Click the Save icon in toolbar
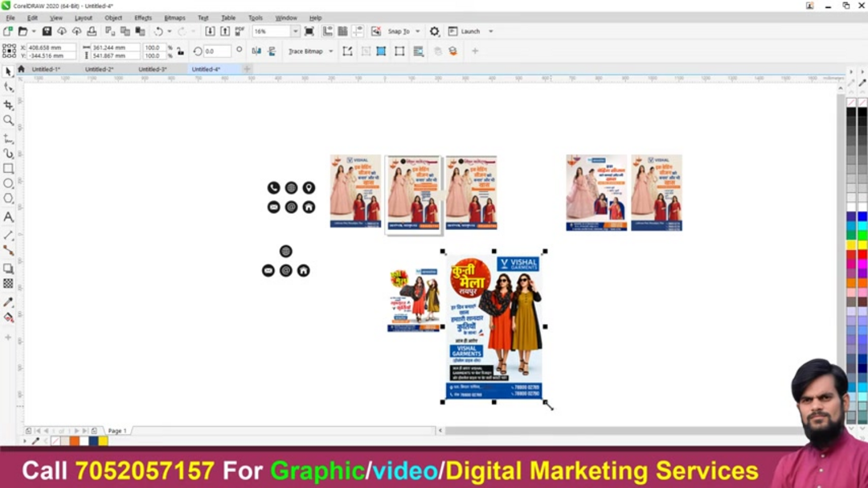The width and height of the screenshot is (868, 488). (x=47, y=31)
